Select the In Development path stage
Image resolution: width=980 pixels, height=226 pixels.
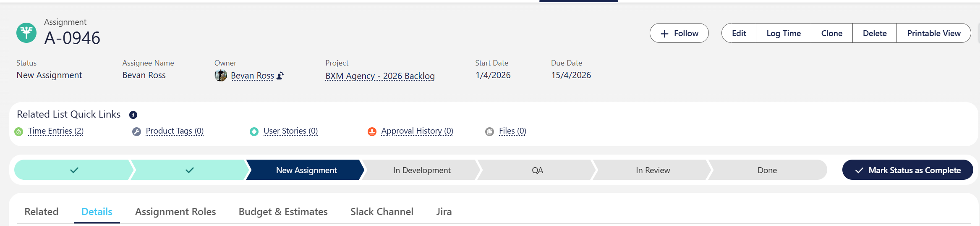(422, 170)
